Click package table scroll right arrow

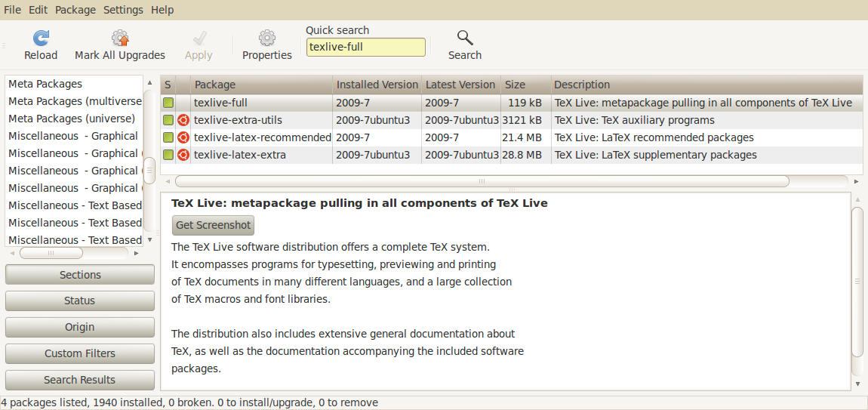[857, 181]
